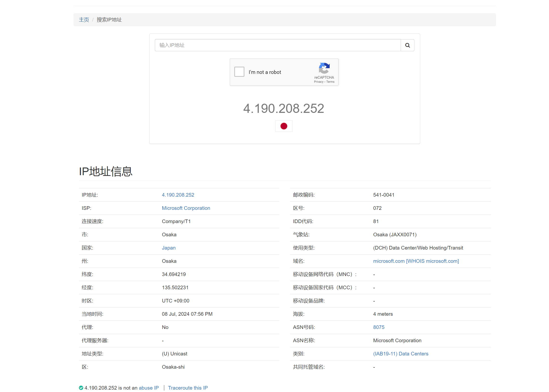Click the magnifier search icon button
This screenshot has width=549, height=392.
407,45
